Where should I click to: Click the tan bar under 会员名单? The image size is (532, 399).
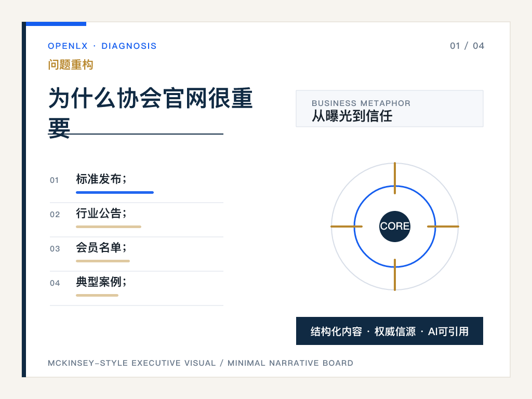[x=103, y=261]
